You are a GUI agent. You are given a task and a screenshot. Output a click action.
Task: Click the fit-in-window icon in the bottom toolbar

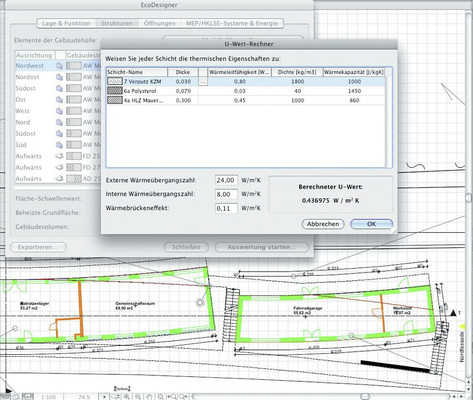[161, 397]
